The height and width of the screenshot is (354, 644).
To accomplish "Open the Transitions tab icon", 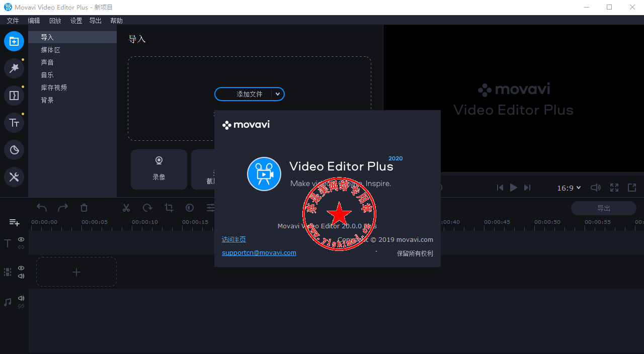I will 14,96.
